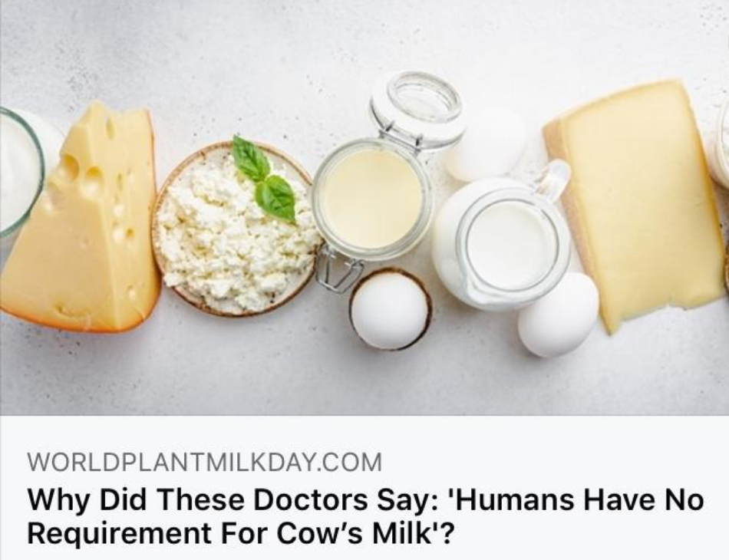Open the 'Why Did These Doctors Say' headline
The image size is (729, 560).
[365, 516]
